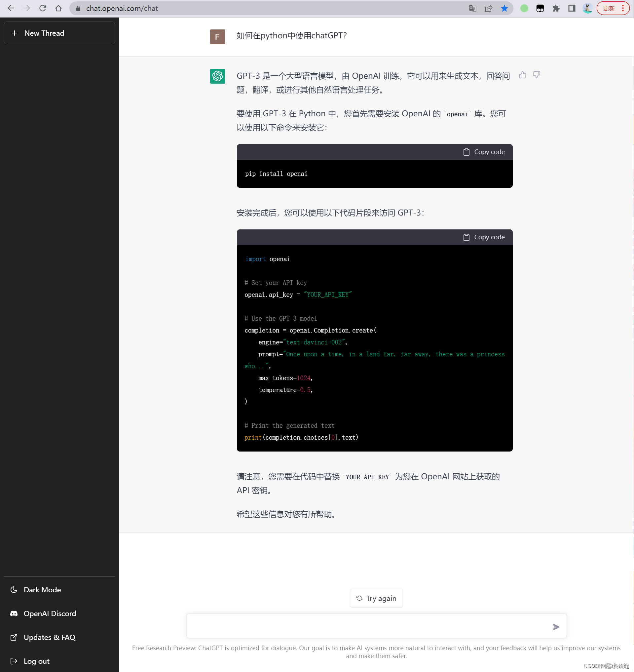Image resolution: width=634 pixels, height=672 pixels.
Task: Click the external link icon by Updates & FAQ
Action: click(x=14, y=637)
